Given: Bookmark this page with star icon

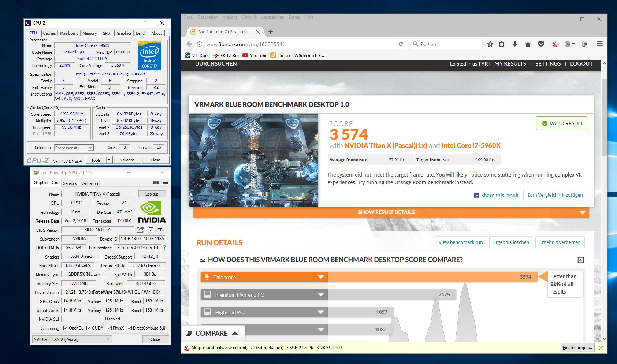Looking at the screenshot, I should pyautogui.click(x=490, y=44).
